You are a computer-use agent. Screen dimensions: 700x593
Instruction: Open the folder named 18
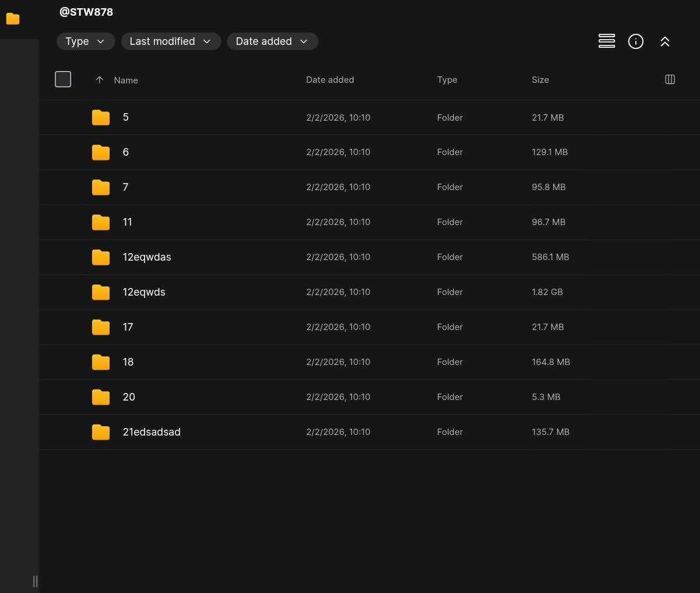pyautogui.click(x=128, y=362)
